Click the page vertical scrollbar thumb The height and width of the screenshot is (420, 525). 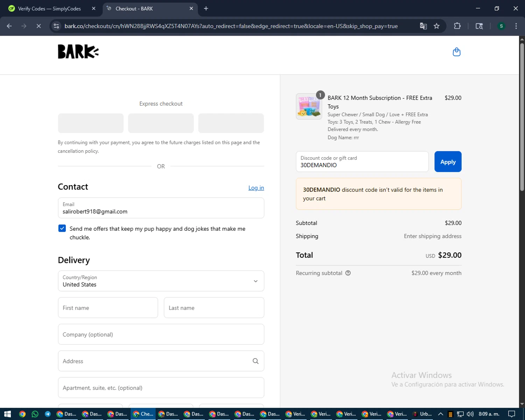pos(522,117)
